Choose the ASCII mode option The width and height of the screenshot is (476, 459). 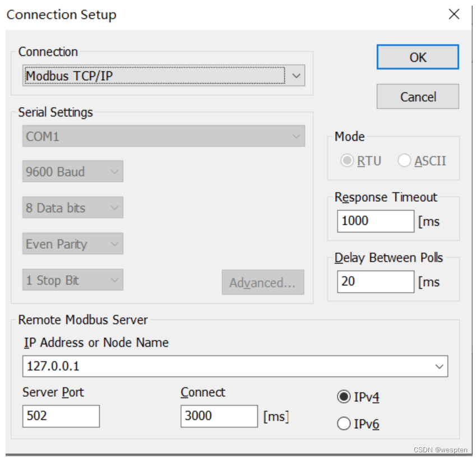(x=404, y=161)
